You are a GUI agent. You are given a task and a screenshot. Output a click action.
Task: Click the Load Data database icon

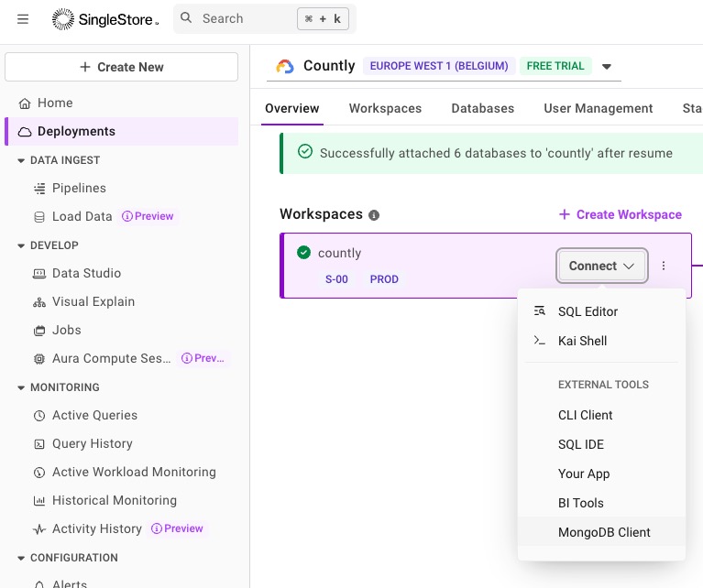(39, 217)
